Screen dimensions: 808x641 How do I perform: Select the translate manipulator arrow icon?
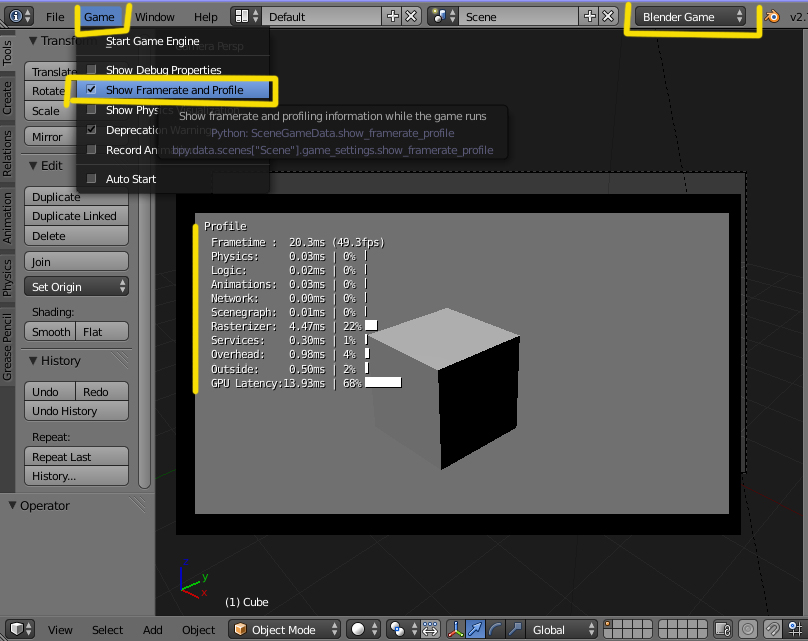pyautogui.click(x=475, y=629)
